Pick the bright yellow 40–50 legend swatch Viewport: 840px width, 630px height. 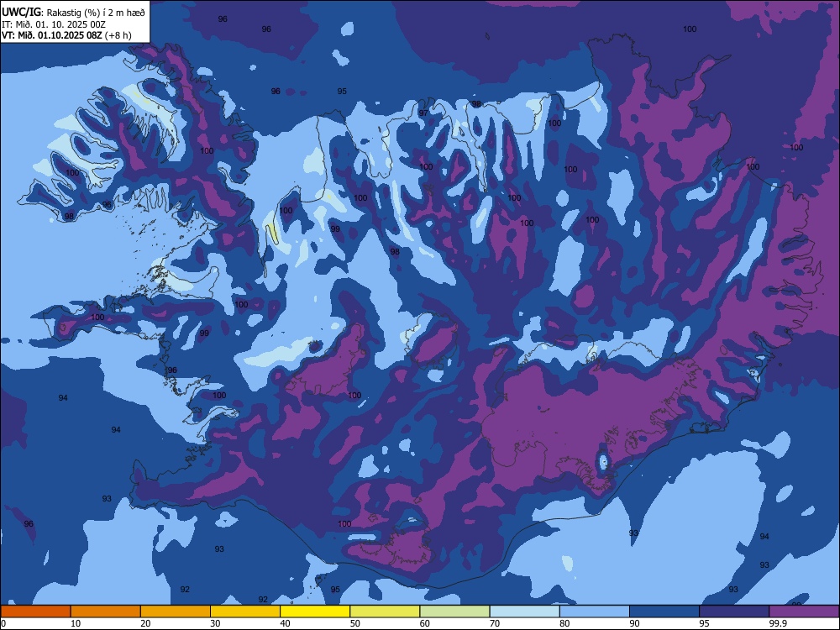[x=315, y=612]
